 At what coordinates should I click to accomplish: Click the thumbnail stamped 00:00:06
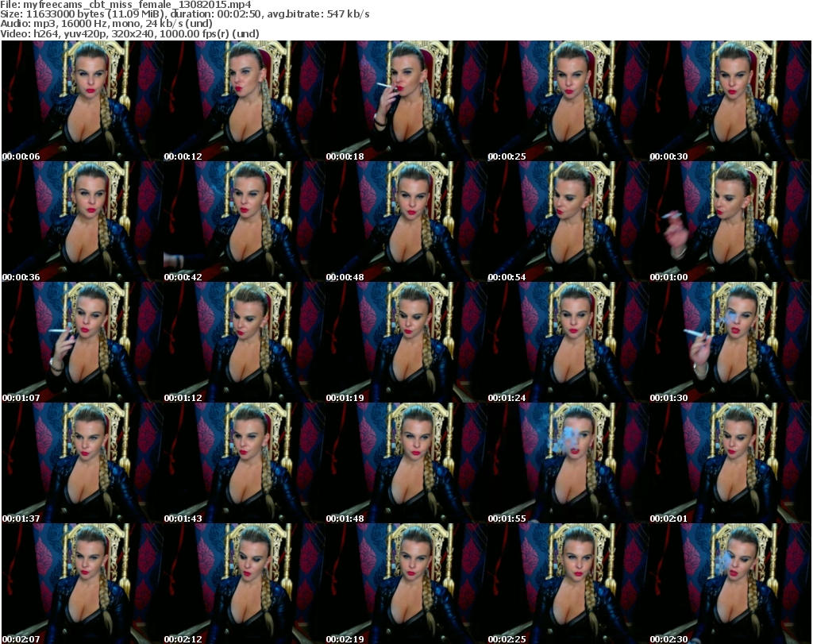tap(83, 101)
